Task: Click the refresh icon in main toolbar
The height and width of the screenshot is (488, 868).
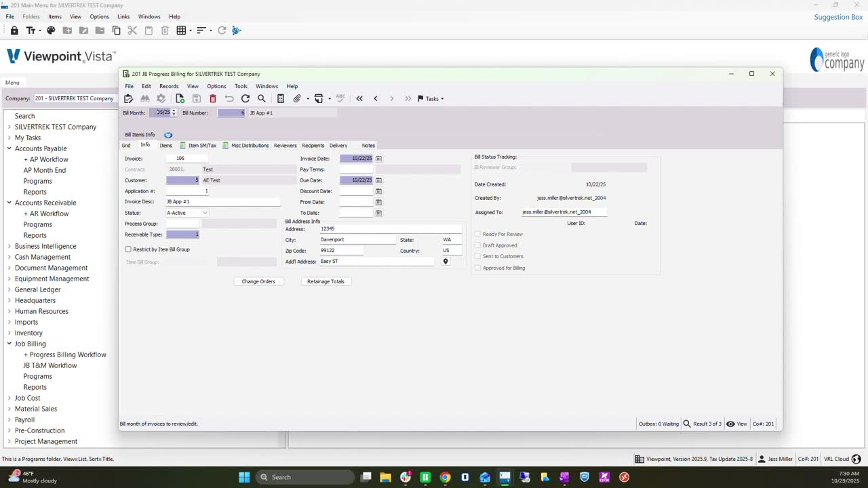Action: pos(222,30)
